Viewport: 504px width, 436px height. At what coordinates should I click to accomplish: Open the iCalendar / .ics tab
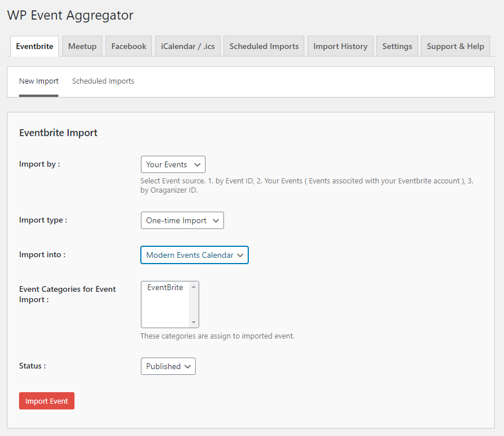[188, 46]
